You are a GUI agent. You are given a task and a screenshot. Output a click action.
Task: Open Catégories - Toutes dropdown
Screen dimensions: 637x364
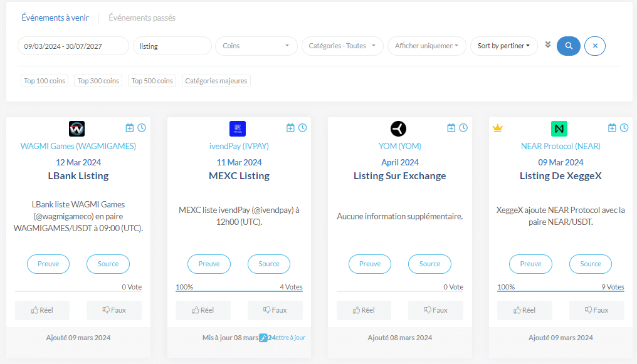(342, 46)
